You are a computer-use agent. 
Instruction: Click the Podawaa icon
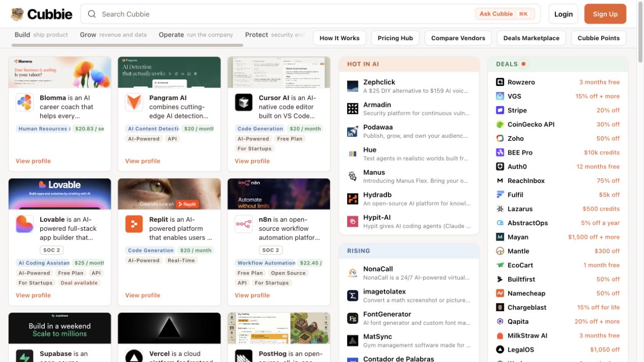click(x=353, y=131)
